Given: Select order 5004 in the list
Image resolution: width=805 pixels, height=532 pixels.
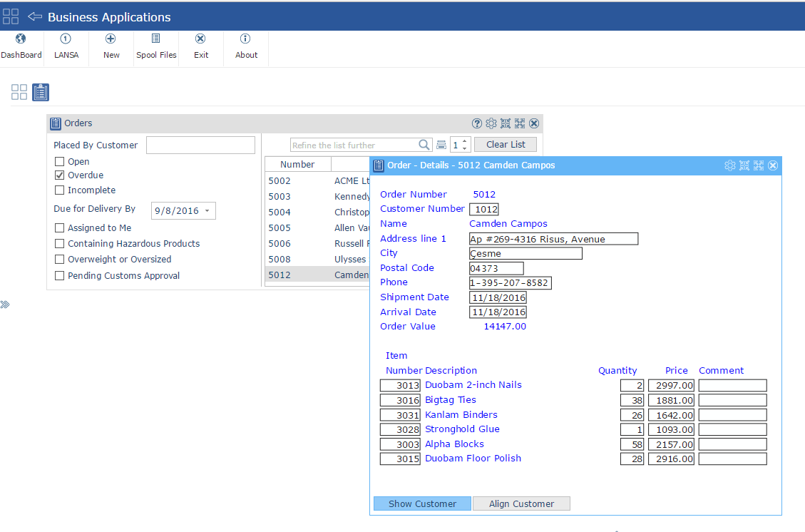Looking at the screenshot, I should 280,212.
